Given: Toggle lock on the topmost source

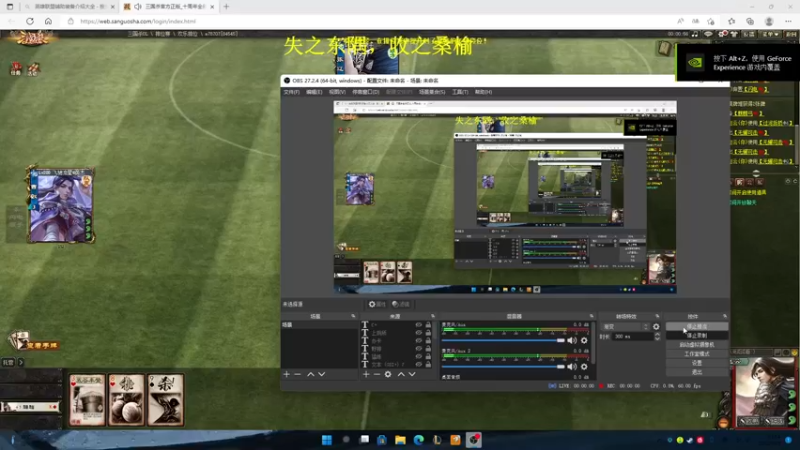Looking at the screenshot, I should click(429, 325).
